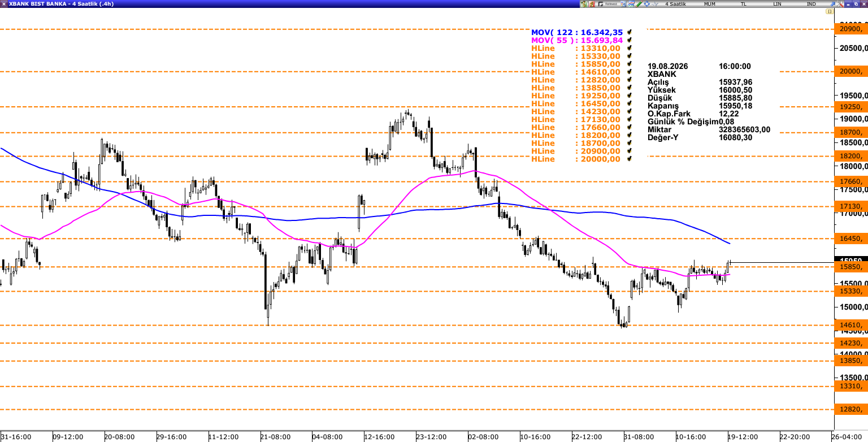Viewport: 868px width, 442px height.
Task: Toggle the HLine 13310,00 checkmark
Action: click(x=629, y=48)
